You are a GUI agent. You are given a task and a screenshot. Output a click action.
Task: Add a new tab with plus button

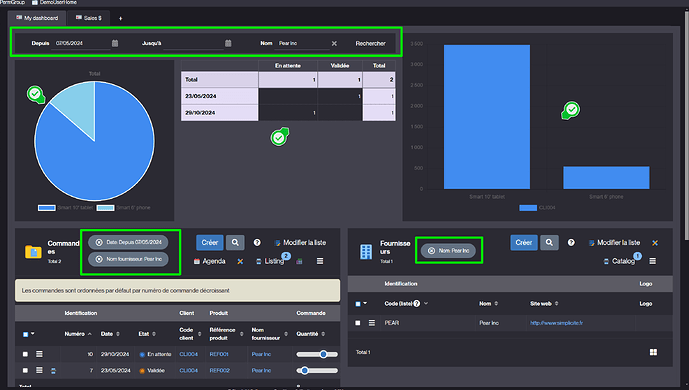[x=120, y=18]
